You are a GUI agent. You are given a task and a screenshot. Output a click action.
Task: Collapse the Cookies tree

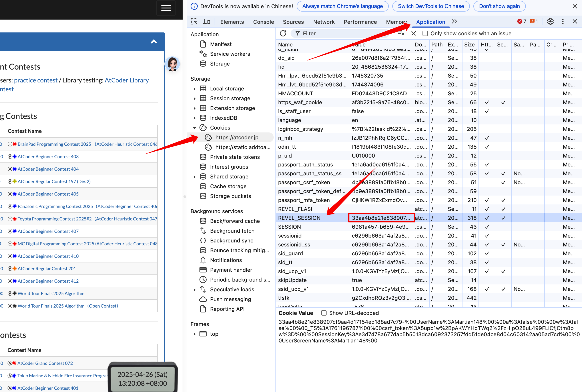pyautogui.click(x=194, y=128)
